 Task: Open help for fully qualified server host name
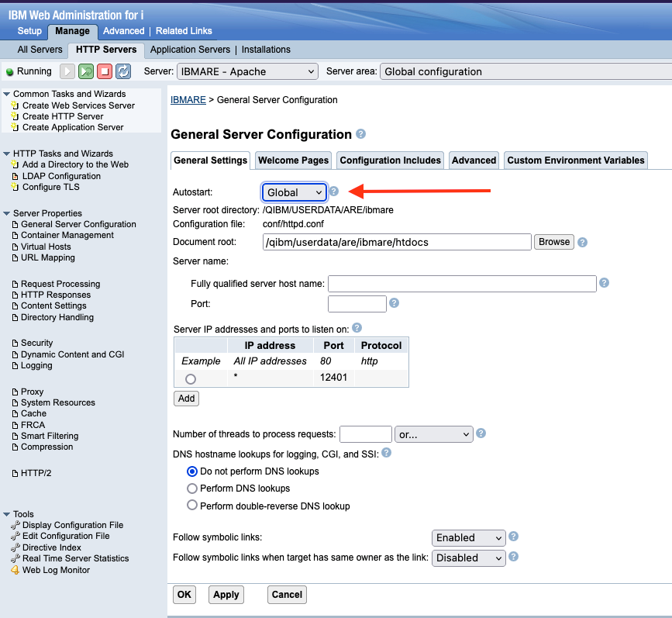click(x=605, y=283)
